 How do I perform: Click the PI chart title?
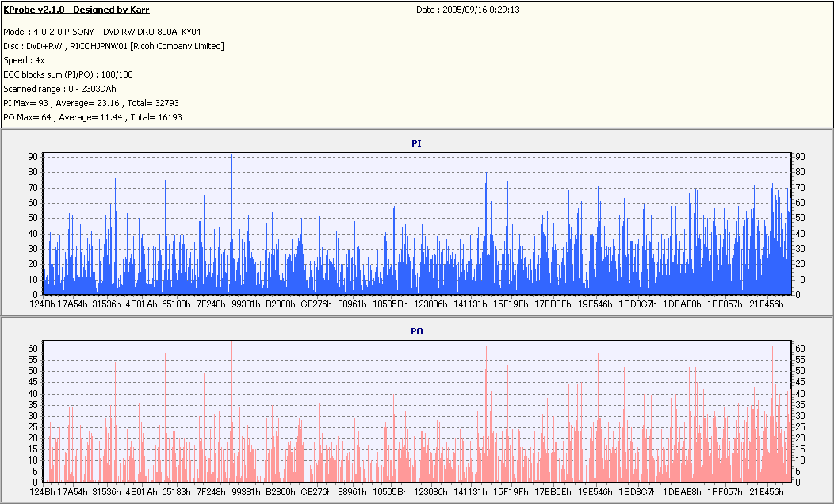(x=416, y=143)
